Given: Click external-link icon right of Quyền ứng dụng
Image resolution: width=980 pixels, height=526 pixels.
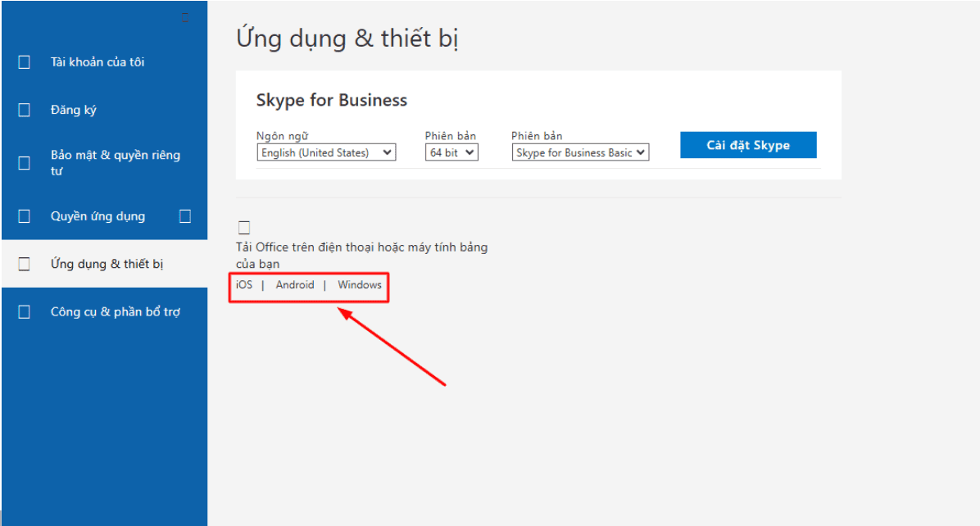Looking at the screenshot, I should 185,216.
